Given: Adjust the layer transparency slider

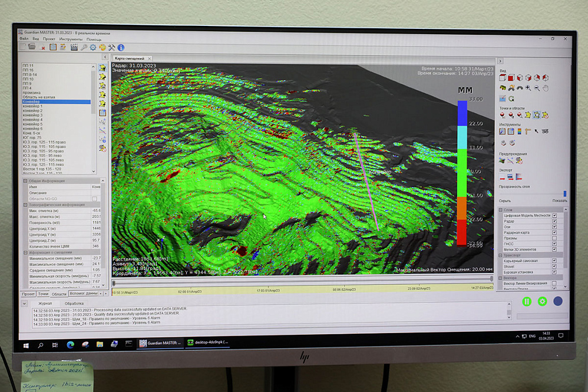Looking at the screenshot, I should [x=564, y=193].
